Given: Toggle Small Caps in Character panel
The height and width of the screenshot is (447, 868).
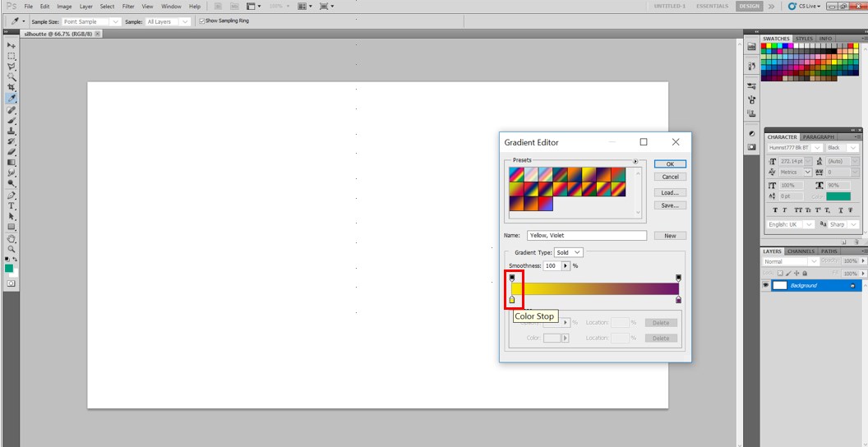Looking at the screenshot, I should click(x=808, y=210).
